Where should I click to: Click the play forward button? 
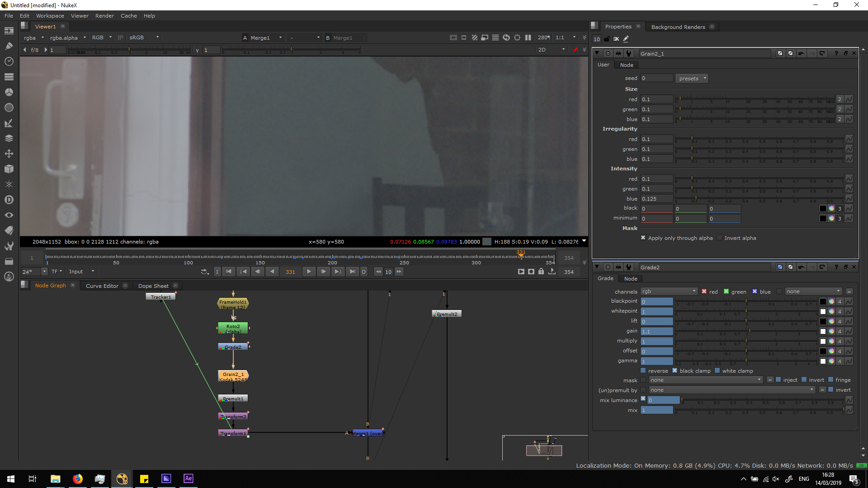click(x=309, y=272)
